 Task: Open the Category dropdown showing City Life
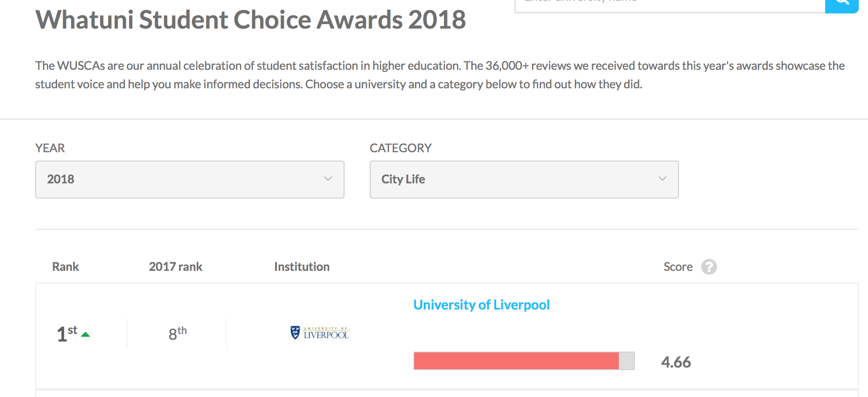pos(524,180)
